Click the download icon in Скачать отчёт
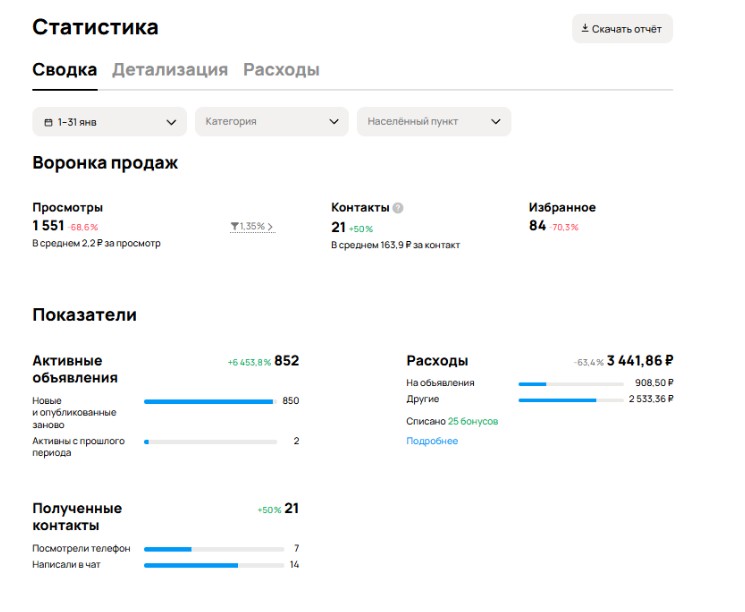The image size is (745, 612). click(x=585, y=29)
